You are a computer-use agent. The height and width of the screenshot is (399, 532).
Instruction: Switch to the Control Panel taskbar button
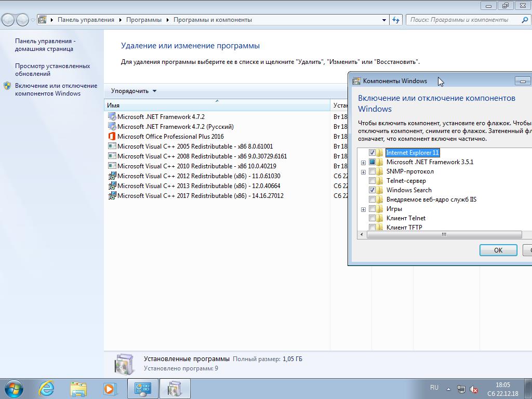[x=143, y=389]
